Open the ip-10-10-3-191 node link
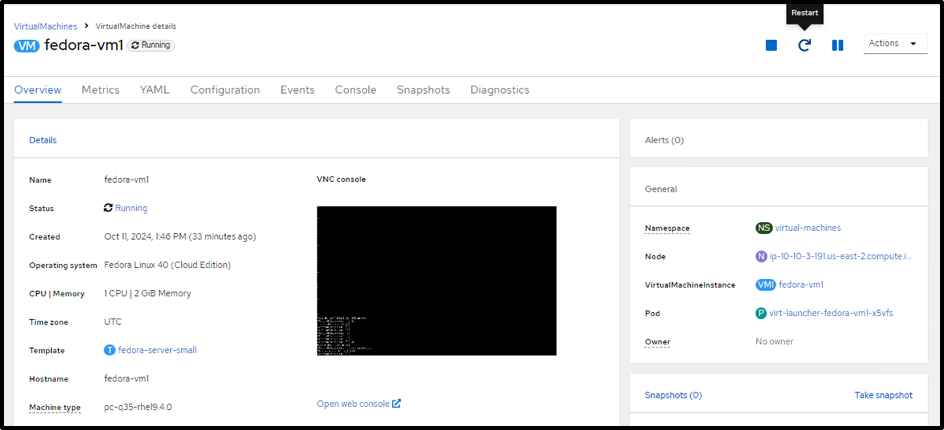Screen dimensions: 944x430 coord(841,256)
